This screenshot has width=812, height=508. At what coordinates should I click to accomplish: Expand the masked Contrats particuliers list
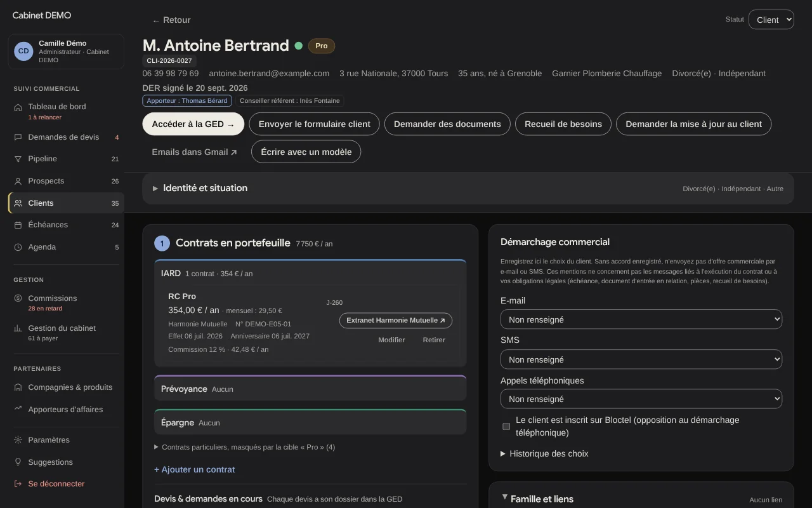pyautogui.click(x=245, y=447)
